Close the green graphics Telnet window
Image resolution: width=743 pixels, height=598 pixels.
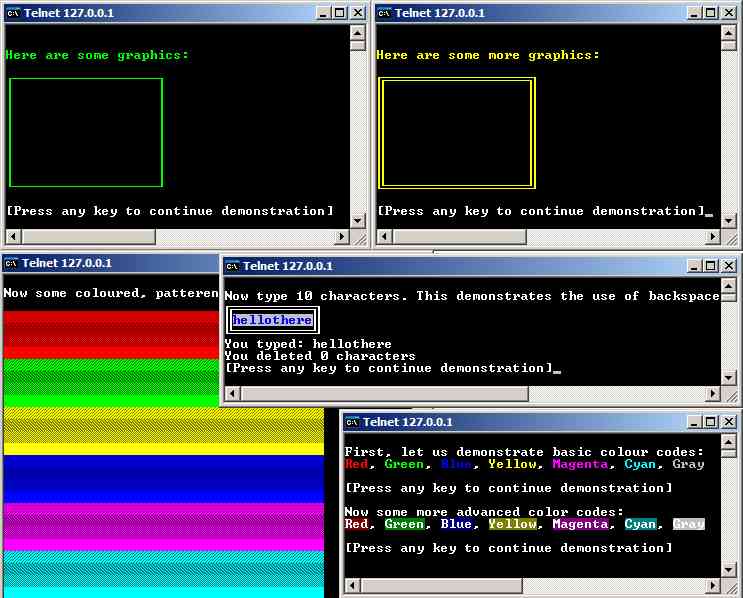point(358,13)
